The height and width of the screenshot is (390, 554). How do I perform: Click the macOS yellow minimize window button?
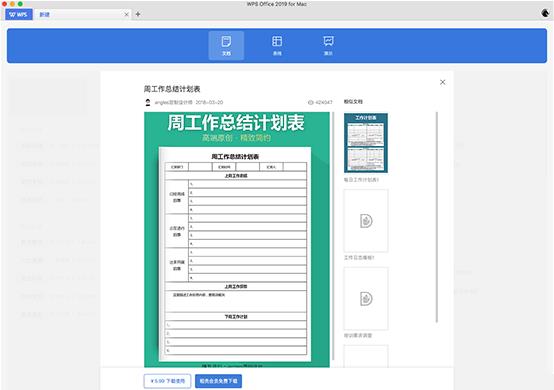pos(12,4)
